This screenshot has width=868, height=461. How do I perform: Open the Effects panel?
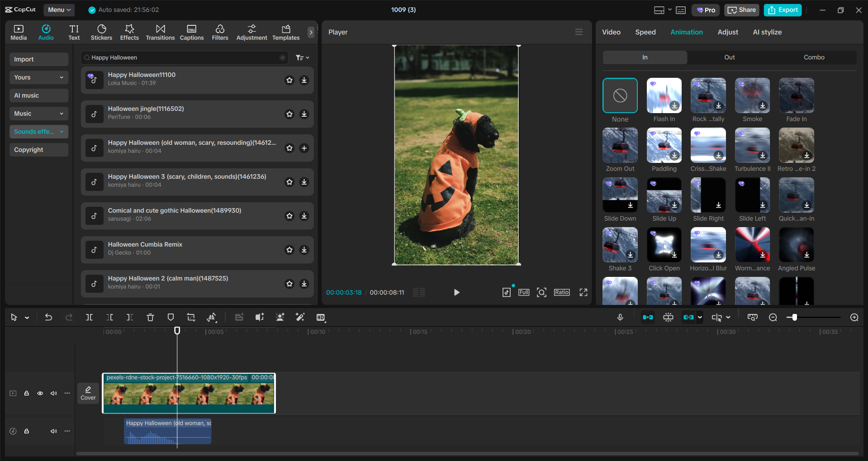(129, 32)
